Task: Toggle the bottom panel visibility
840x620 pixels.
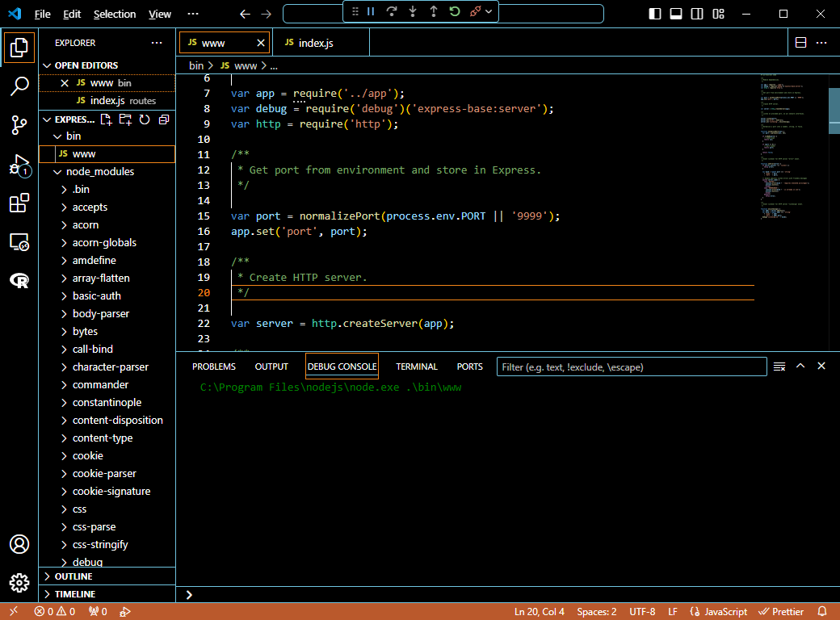Action: point(676,14)
